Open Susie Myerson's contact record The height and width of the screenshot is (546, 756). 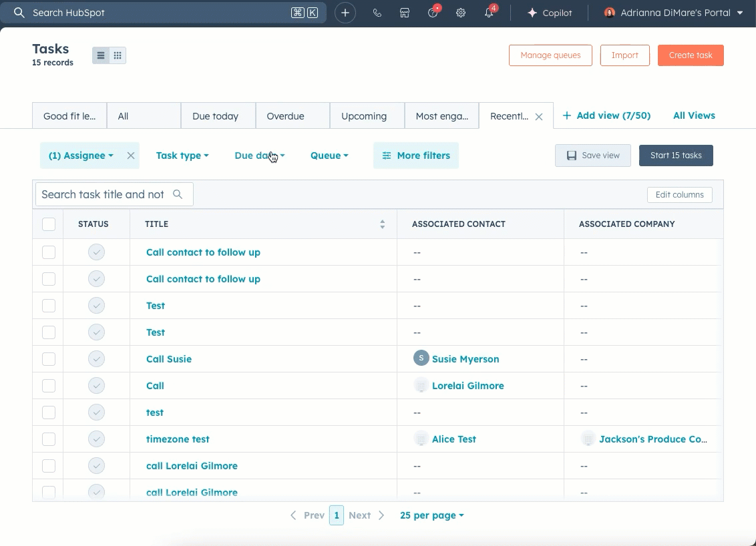coord(465,358)
